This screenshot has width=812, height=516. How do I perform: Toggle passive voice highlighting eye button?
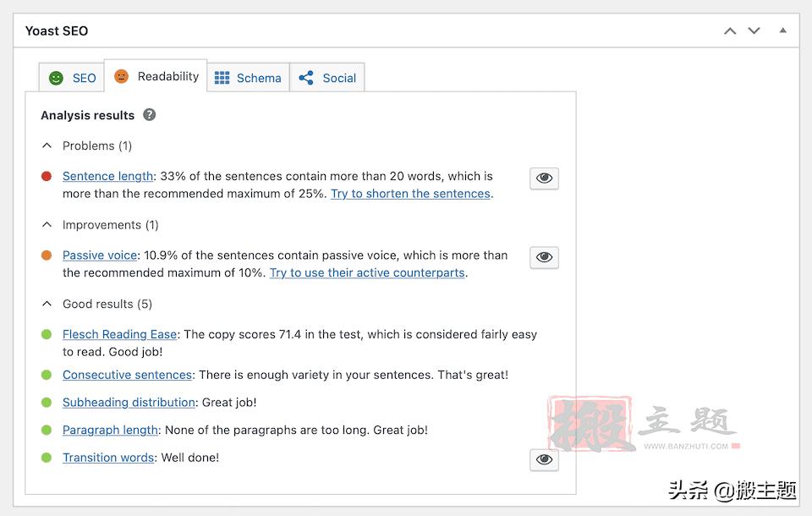pos(544,257)
